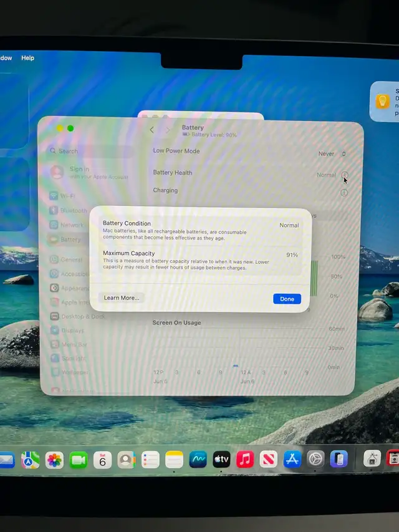The width and height of the screenshot is (399, 532).
Task: Open Apple Intelligence in the sidebar
Action: point(70,302)
